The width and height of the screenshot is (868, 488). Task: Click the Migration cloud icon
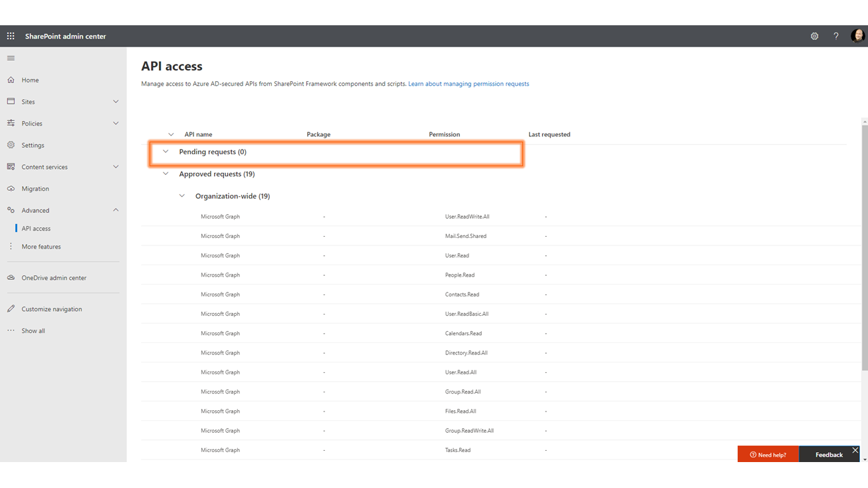point(11,189)
